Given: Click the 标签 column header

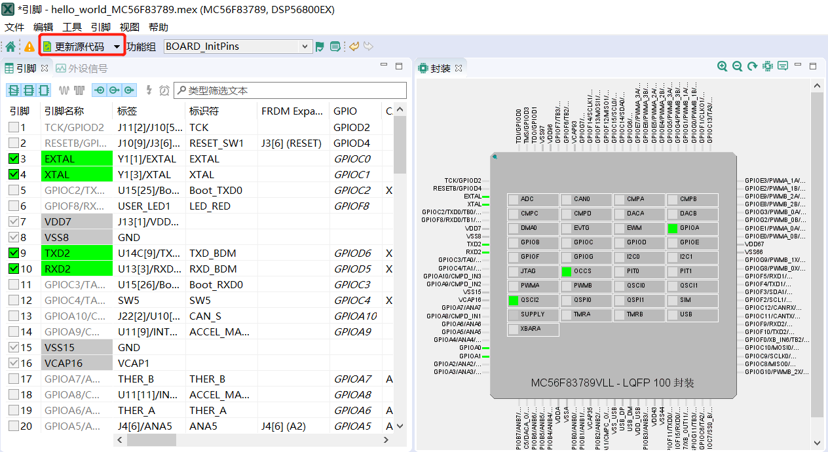Looking at the screenshot, I should (x=127, y=111).
